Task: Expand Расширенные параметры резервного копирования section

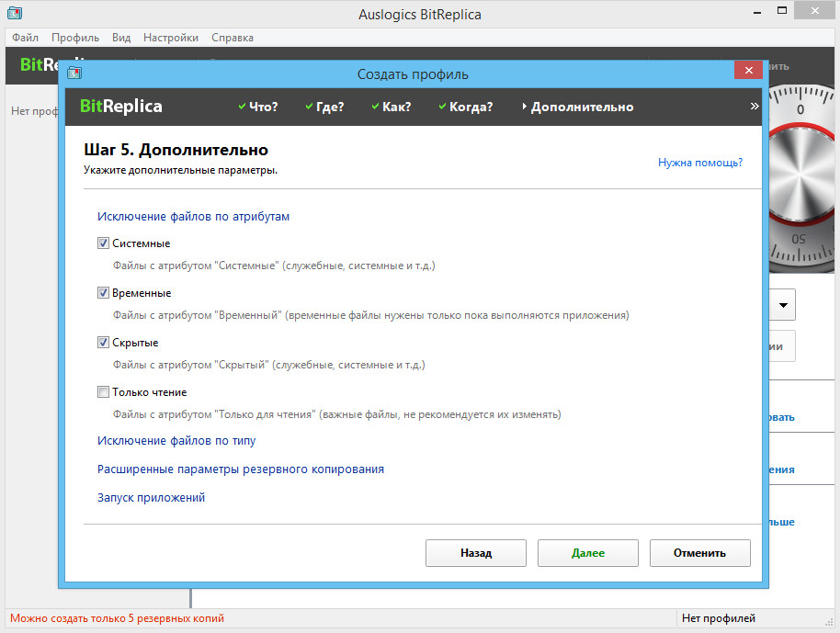Action: coord(241,469)
